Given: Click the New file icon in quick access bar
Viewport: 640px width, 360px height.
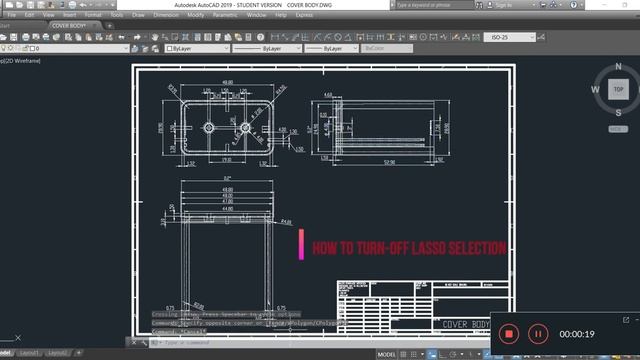Looking at the screenshot, I should [x=9, y=5].
